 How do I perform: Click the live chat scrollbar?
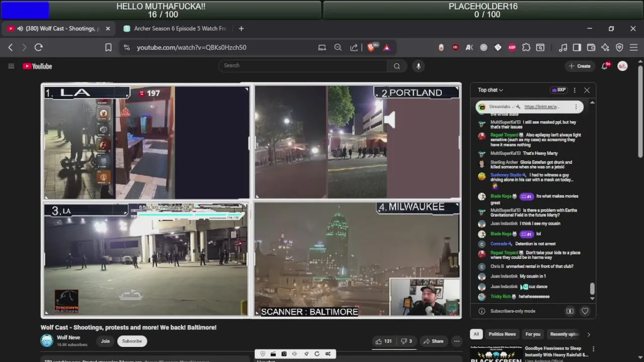(592, 289)
